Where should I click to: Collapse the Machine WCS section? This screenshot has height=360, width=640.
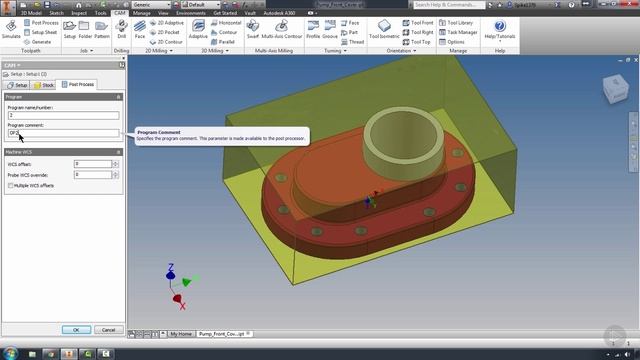119,152
